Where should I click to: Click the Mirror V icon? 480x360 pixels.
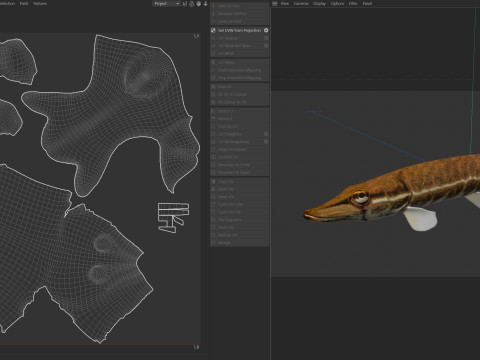pos(213,119)
